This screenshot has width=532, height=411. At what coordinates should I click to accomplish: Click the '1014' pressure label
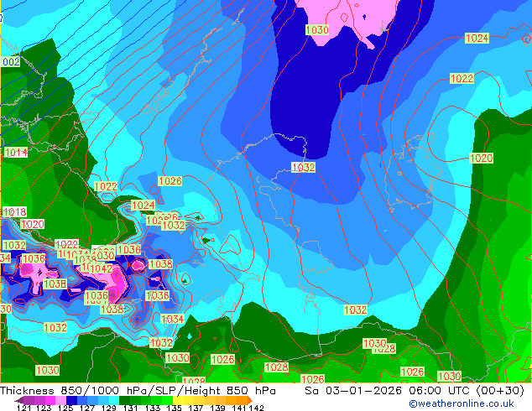(x=16, y=153)
